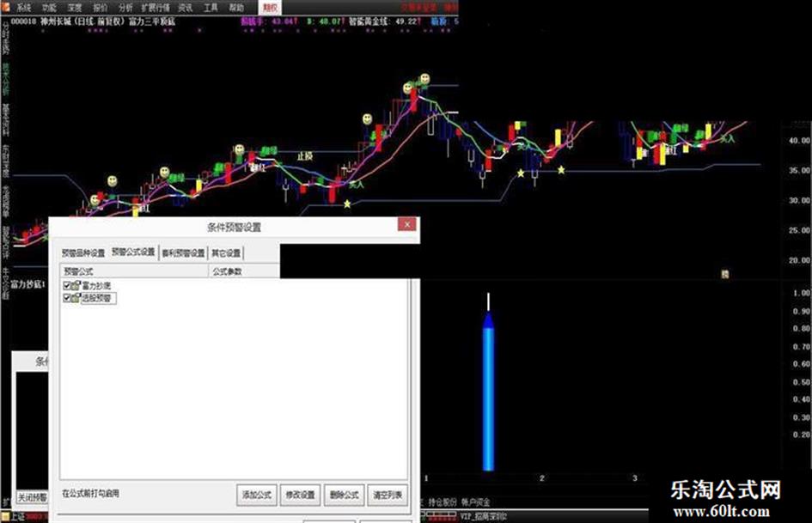Click the yellow star marker below 买入 label

click(x=347, y=204)
